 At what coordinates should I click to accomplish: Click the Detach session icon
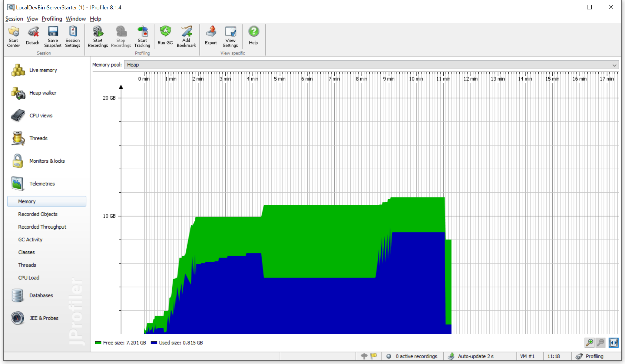(x=33, y=36)
